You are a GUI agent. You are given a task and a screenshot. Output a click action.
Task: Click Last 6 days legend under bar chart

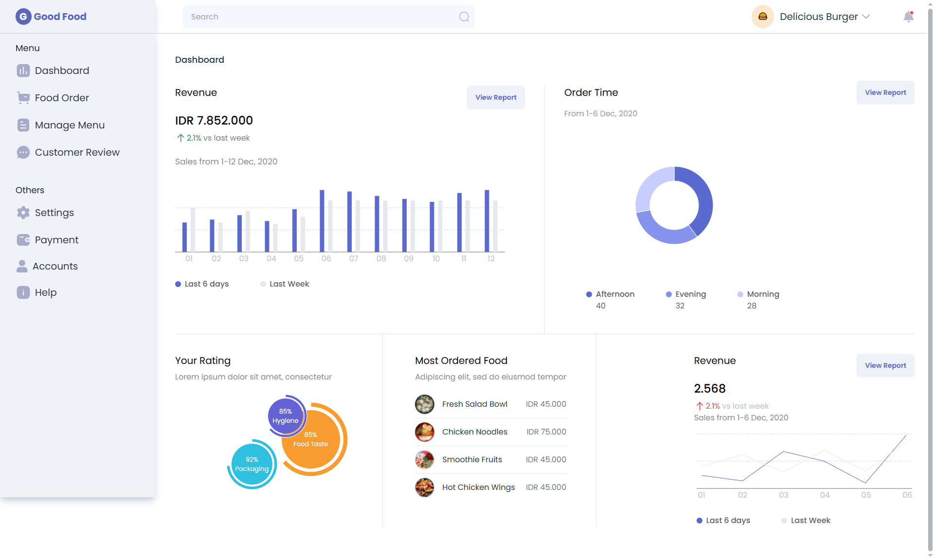[x=202, y=284]
